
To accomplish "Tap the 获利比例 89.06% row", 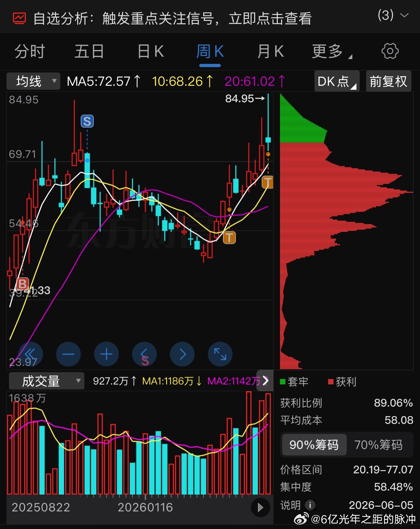I will click(346, 403).
